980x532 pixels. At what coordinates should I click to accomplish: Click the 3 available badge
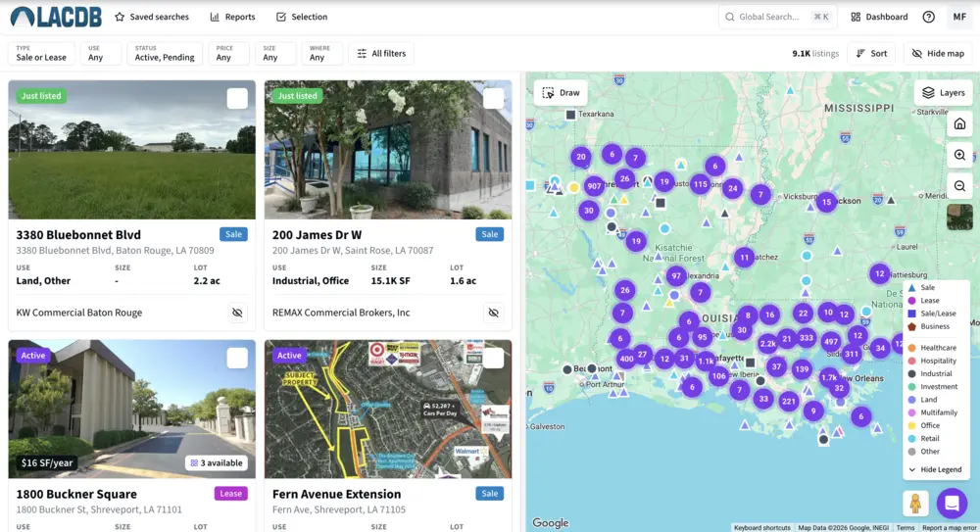coord(217,462)
